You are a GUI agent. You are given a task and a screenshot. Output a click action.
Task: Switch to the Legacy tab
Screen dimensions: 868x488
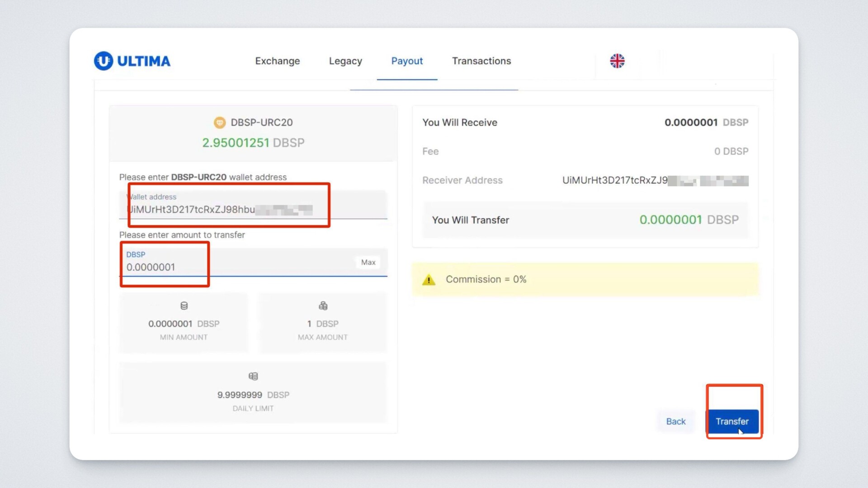[345, 61]
